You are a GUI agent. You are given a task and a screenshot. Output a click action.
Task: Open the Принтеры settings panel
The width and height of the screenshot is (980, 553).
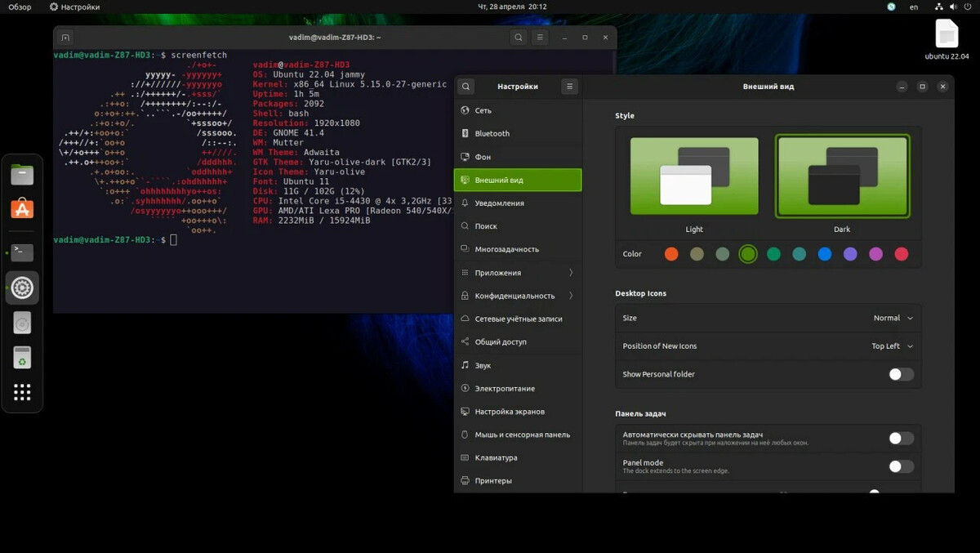pyautogui.click(x=518, y=481)
